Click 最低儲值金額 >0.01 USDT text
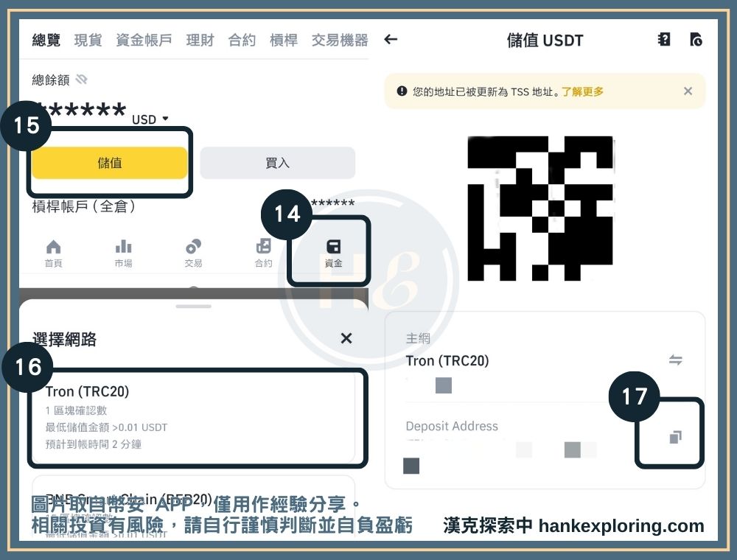Viewport: 737px width, 560px height. [x=106, y=427]
